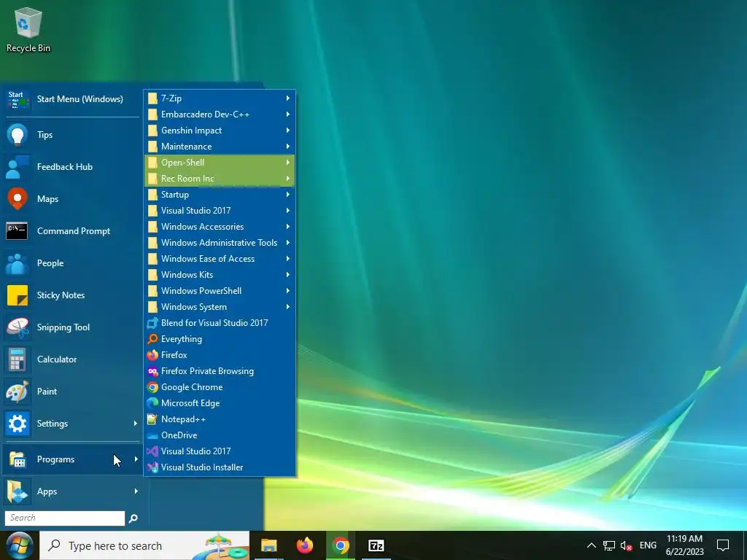Expand the Startup folder

[220, 194]
